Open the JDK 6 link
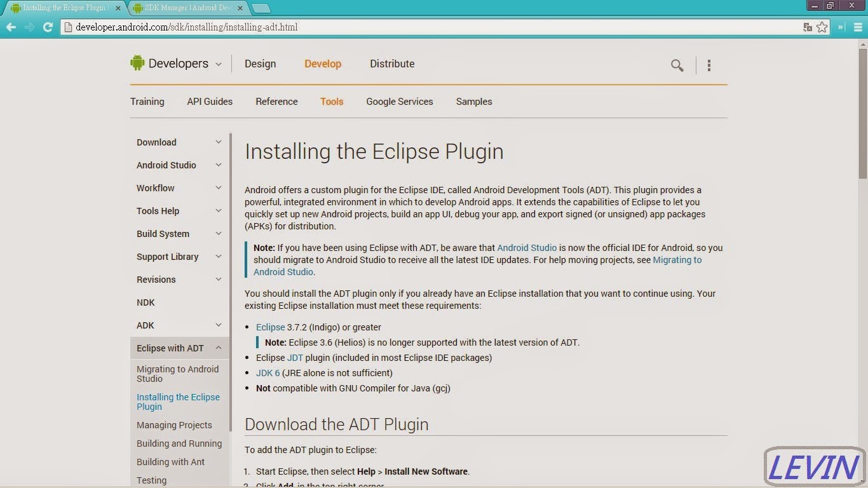This screenshot has height=488, width=868. (x=268, y=373)
